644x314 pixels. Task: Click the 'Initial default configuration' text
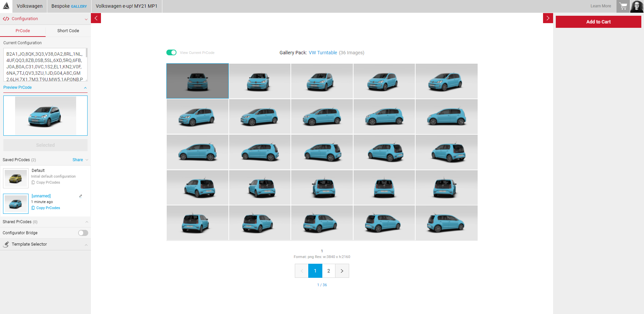tap(53, 176)
